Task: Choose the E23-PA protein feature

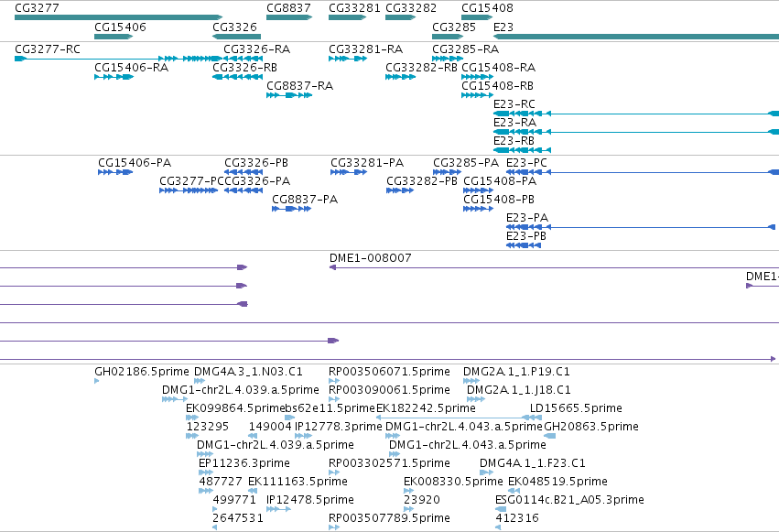Action: [x=641, y=227]
